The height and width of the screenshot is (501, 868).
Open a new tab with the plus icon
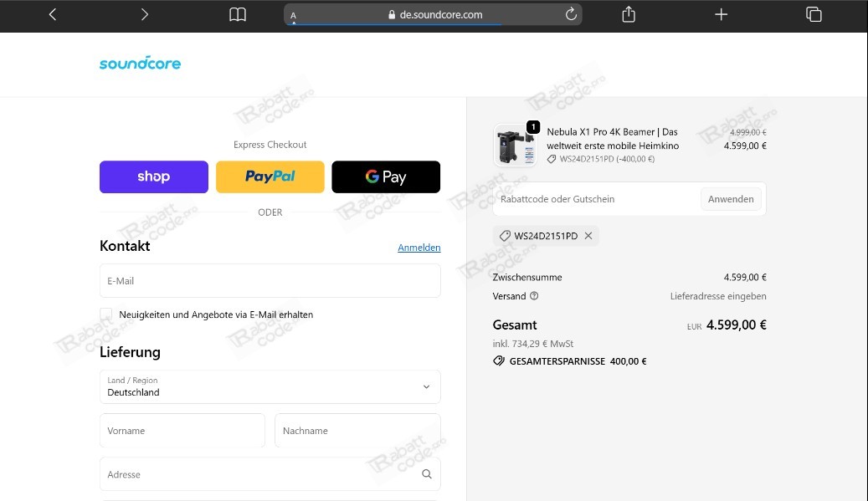point(721,14)
